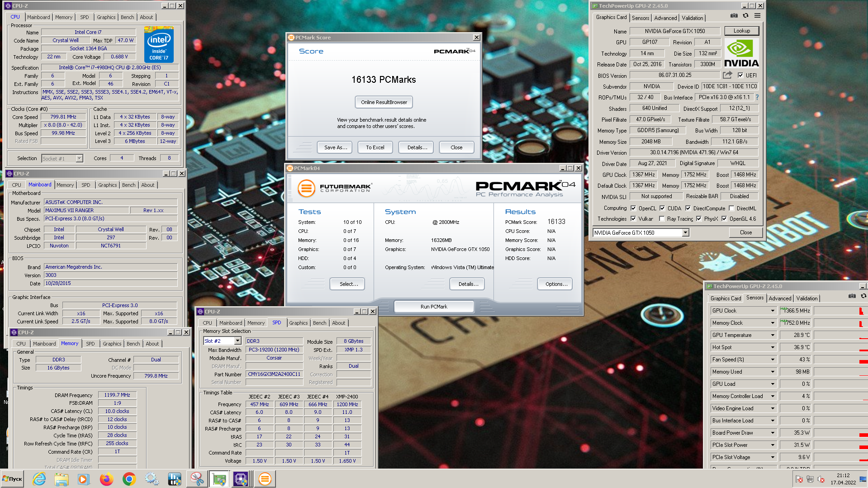Click the BIOS Version field 86.07.31.00.25
The width and height of the screenshot is (868, 488).
click(x=675, y=75)
